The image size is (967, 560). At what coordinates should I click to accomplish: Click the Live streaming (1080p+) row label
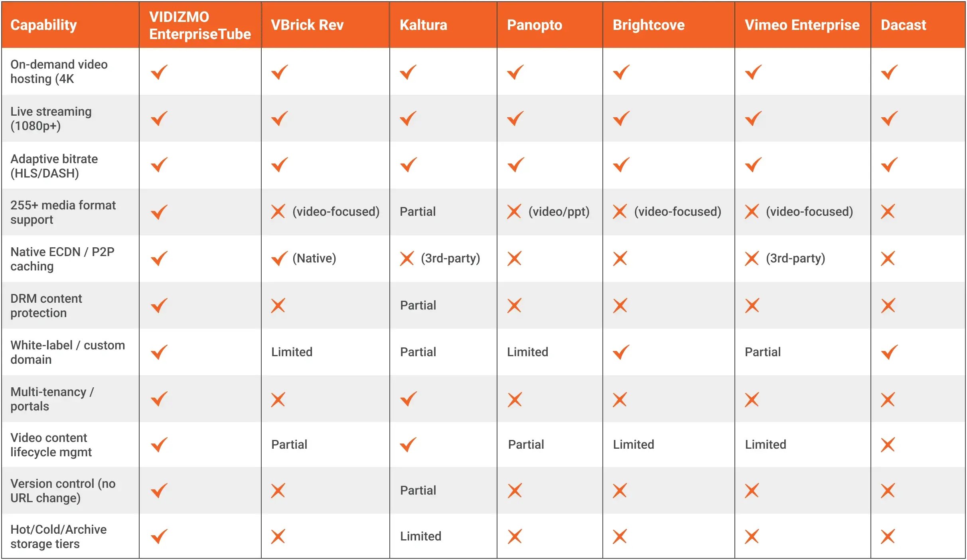(51, 118)
